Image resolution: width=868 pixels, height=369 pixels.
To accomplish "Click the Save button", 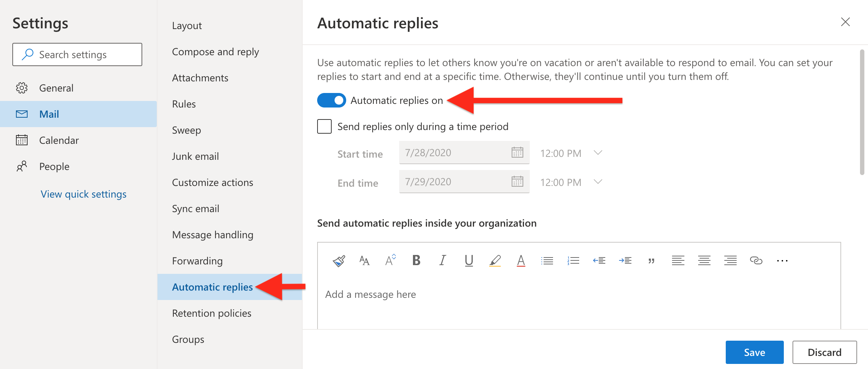I will tap(754, 352).
